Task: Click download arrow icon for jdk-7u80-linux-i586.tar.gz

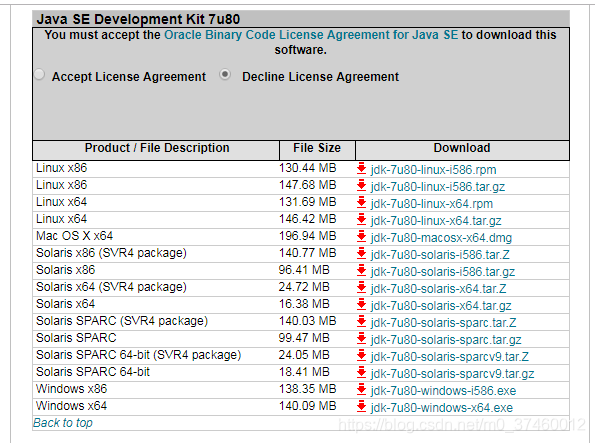Action: 361,186
